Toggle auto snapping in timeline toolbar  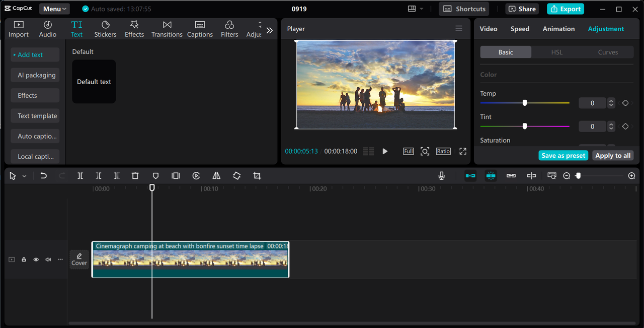(491, 176)
